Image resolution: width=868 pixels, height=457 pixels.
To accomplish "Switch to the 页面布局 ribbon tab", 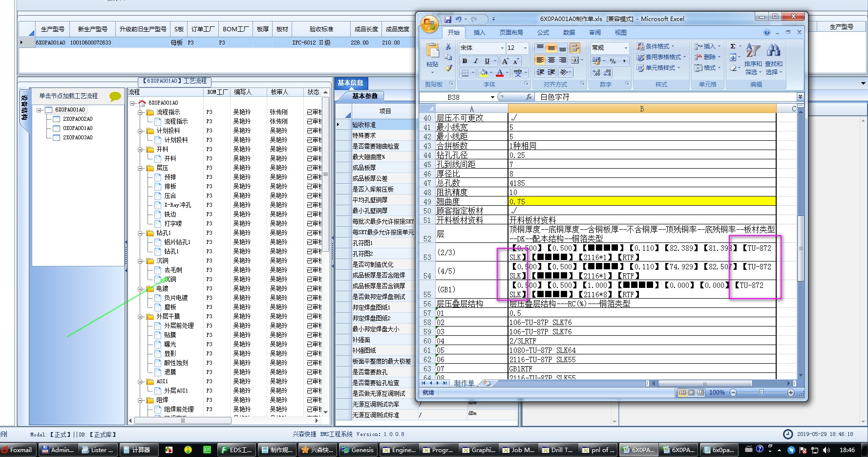I will (x=511, y=33).
